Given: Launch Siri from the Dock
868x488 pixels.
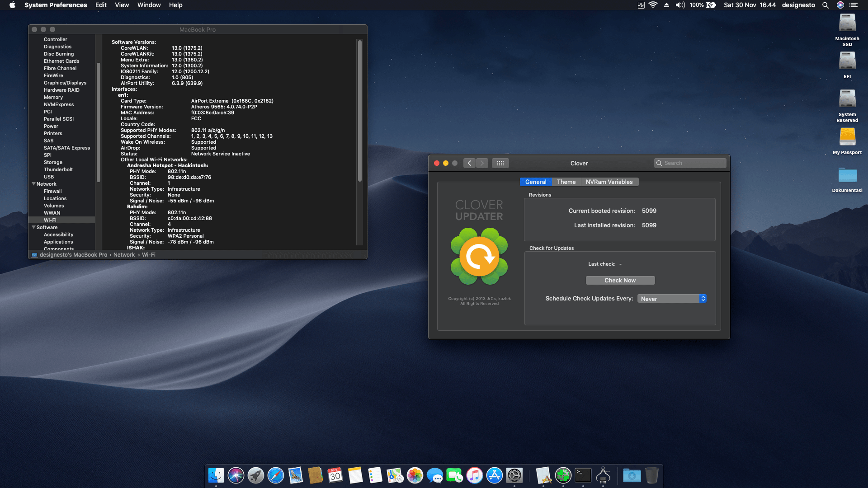Looking at the screenshot, I should (236, 475).
